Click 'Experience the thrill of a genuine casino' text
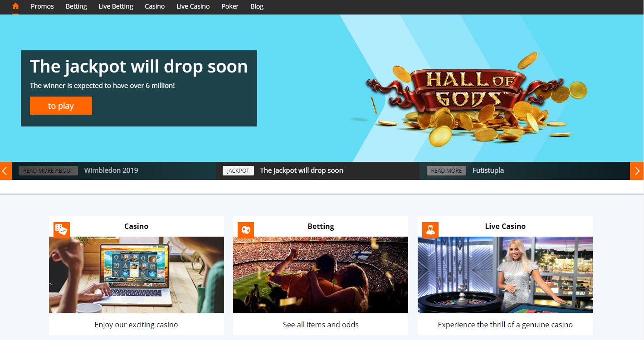Screen dimensions: 644x340 [505, 325]
